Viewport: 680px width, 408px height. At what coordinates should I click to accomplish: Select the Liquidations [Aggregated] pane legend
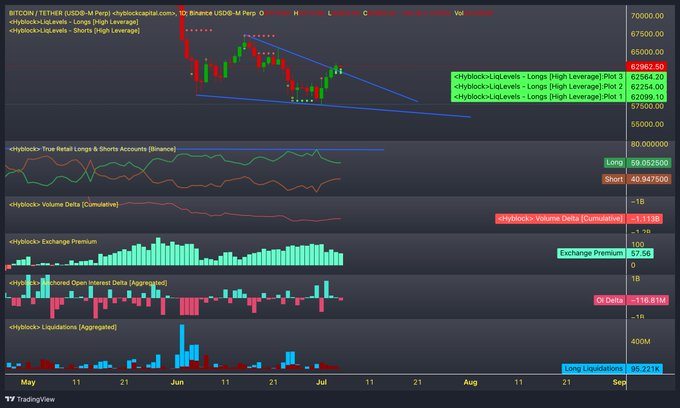[x=63, y=327]
